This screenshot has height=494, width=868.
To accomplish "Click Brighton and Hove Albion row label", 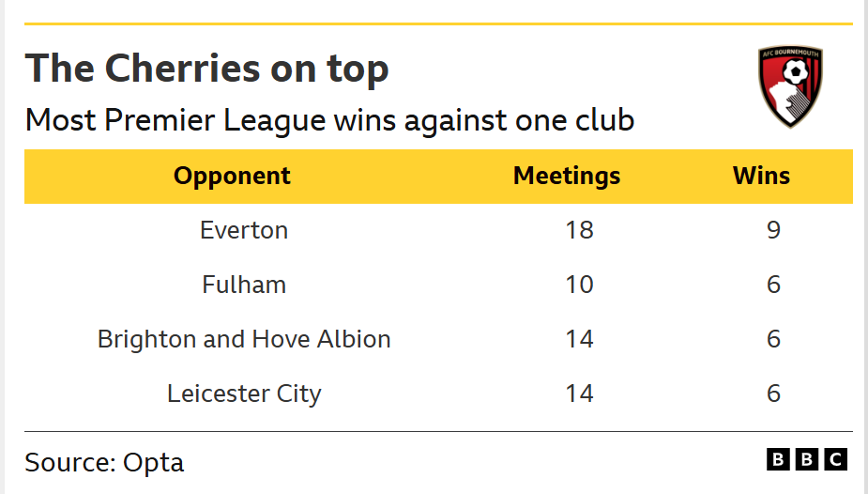I will [244, 339].
